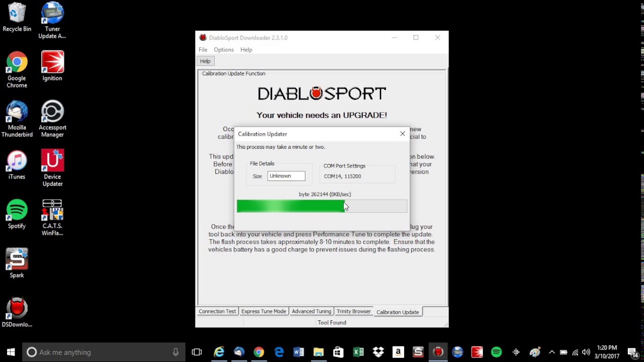The width and height of the screenshot is (644, 362).
Task: Show hidden system tray icons
Action: [x=552, y=352]
